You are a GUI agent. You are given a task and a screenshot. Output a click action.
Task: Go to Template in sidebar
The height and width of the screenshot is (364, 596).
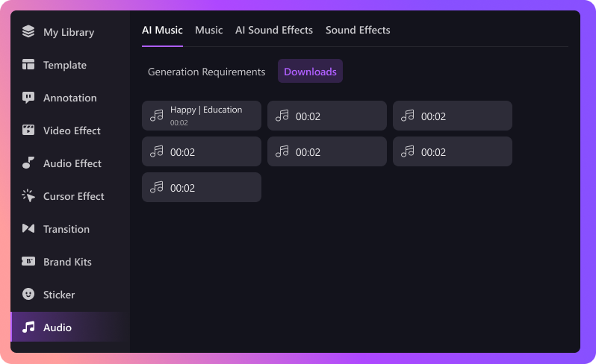(x=65, y=65)
